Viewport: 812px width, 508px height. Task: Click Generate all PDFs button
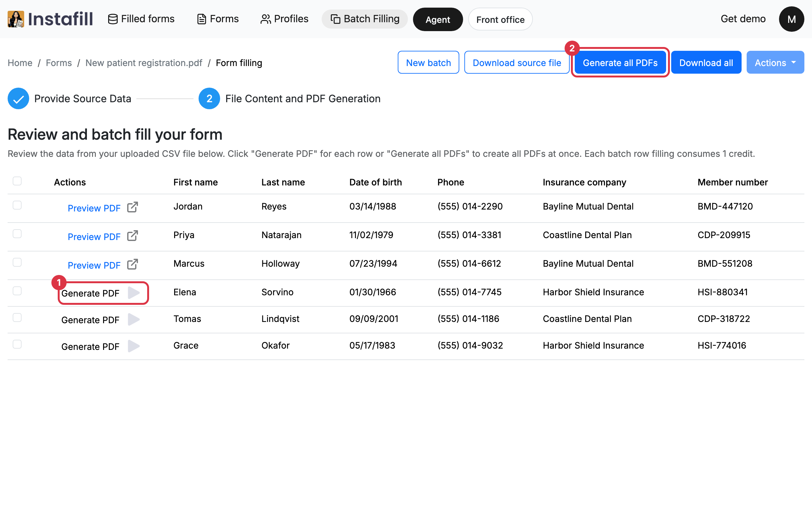pyautogui.click(x=620, y=63)
